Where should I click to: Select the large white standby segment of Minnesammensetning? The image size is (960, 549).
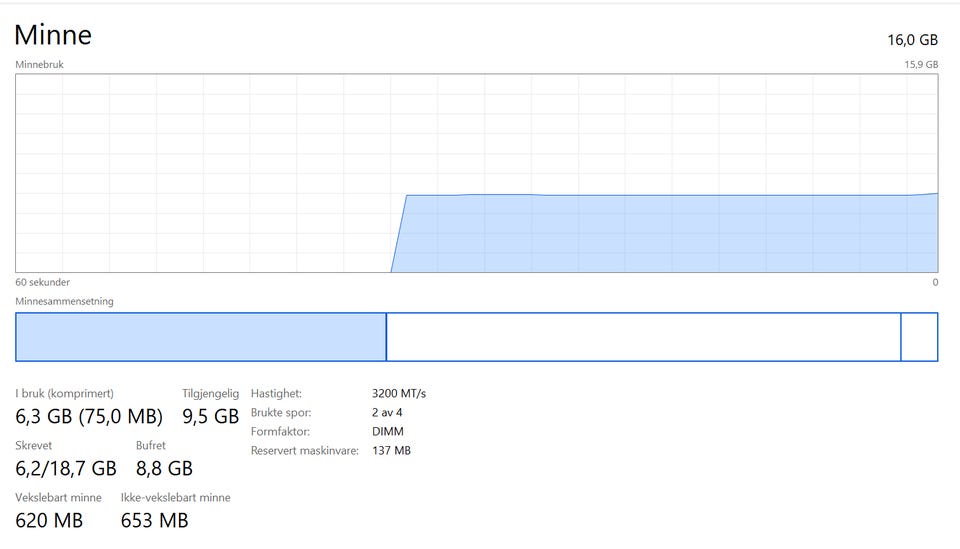[x=643, y=337]
